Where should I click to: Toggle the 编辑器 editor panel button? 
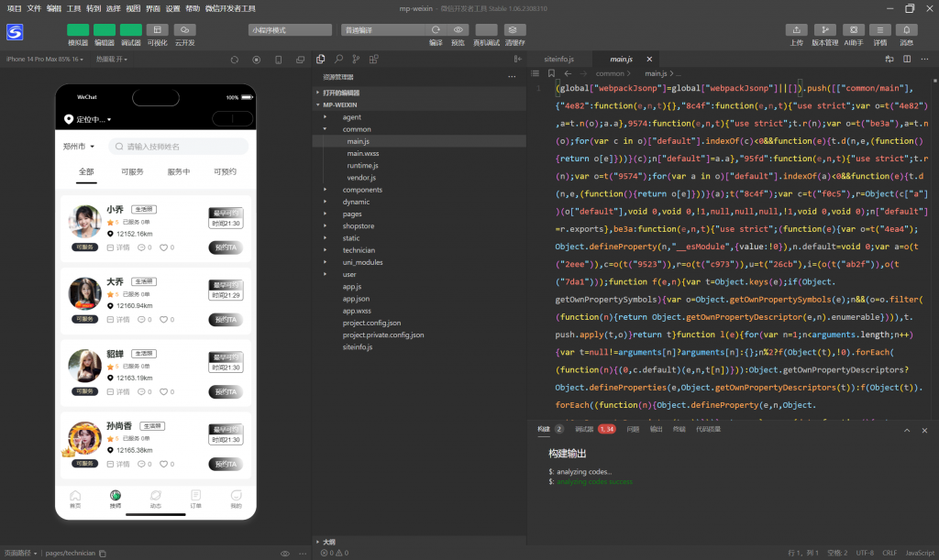click(105, 30)
